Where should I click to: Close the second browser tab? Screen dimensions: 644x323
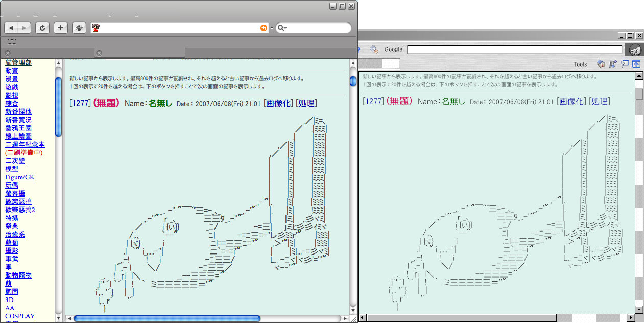click(99, 53)
